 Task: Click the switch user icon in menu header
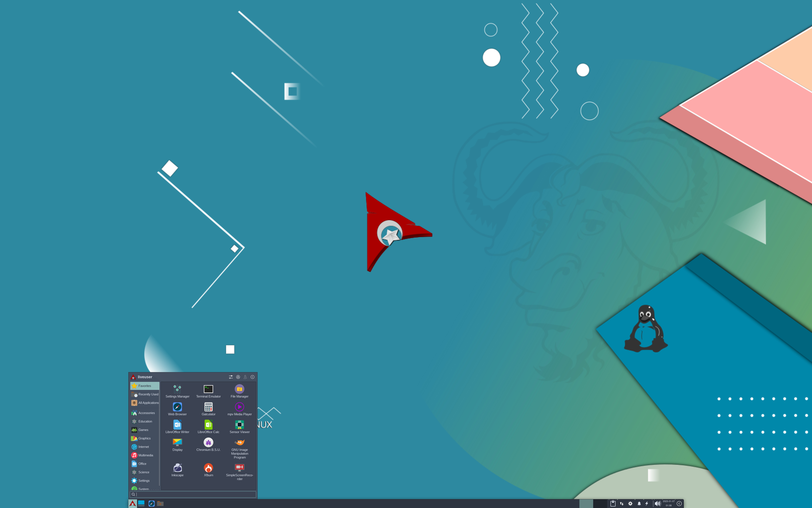coord(245,377)
